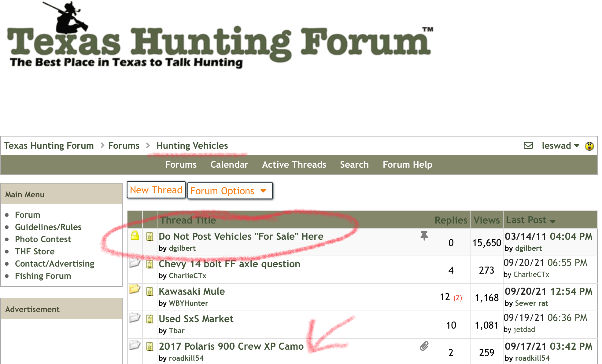Start a New Thread

[x=156, y=190]
